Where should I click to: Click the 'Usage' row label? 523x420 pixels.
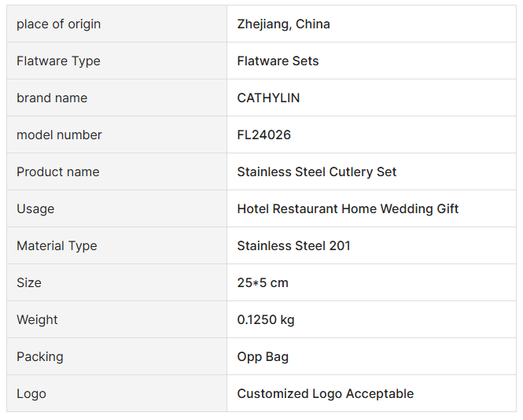[x=35, y=209]
